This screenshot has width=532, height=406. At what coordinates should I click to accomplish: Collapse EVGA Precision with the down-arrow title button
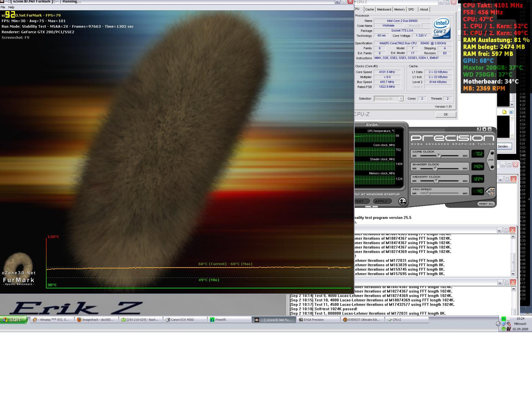tap(484, 129)
